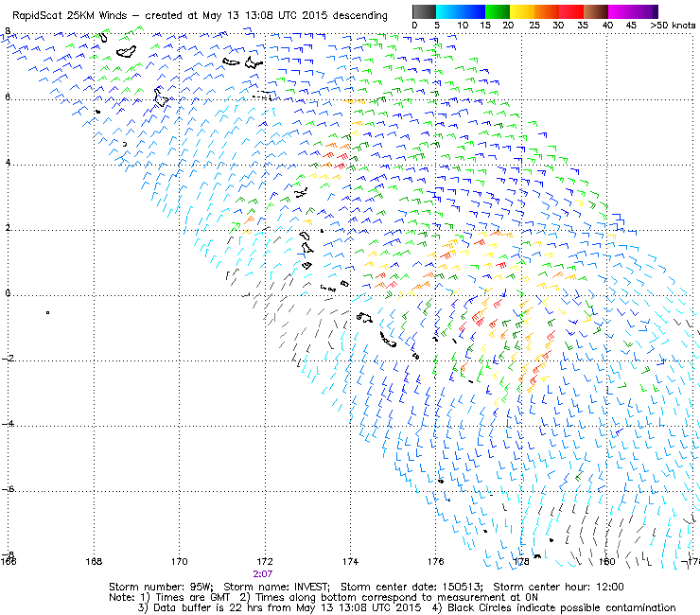700x615 pixels.
Task: Select the cyan-to-blue 5–15 knots color band
Action: tap(461, 11)
